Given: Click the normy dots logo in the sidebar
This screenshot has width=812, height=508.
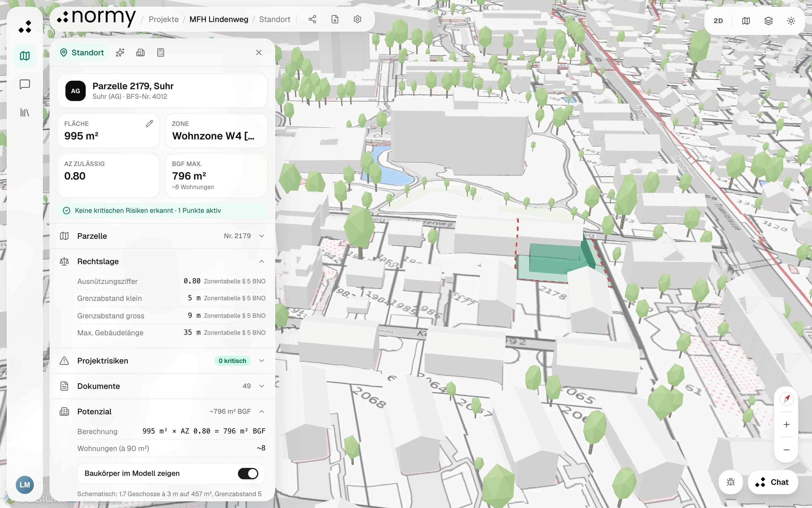Looking at the screenshot, I should pyautogui.click(x=25, y=27).
